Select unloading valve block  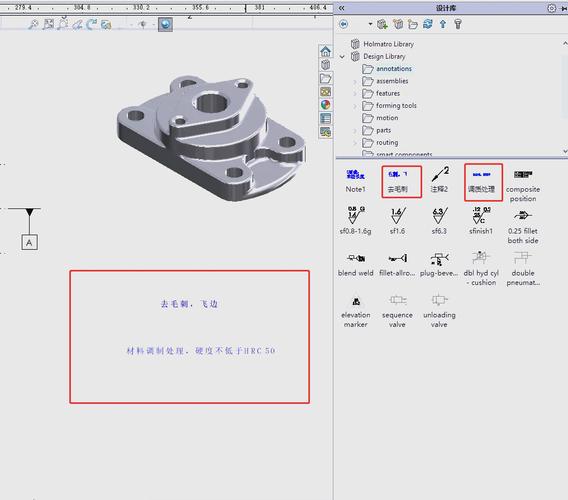pyautogui.click(x=439, y=311)
